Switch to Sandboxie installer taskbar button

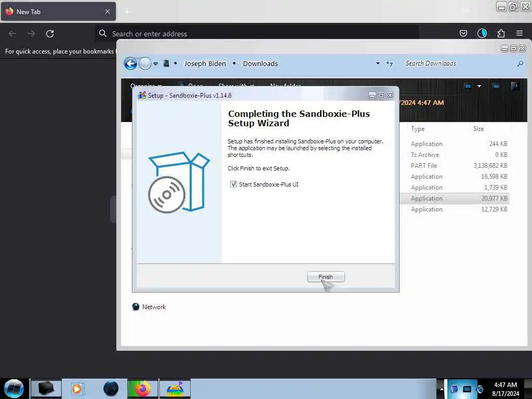click(175, 389)
